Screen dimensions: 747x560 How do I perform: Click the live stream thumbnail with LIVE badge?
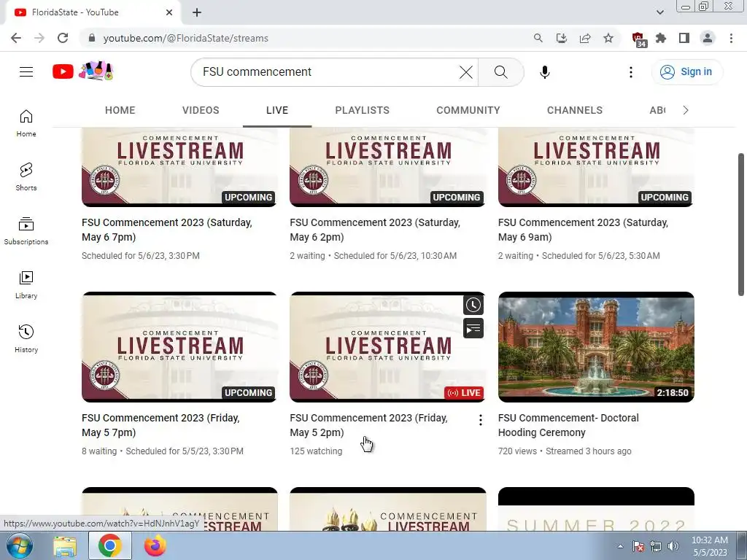click(x=388, y=347)
